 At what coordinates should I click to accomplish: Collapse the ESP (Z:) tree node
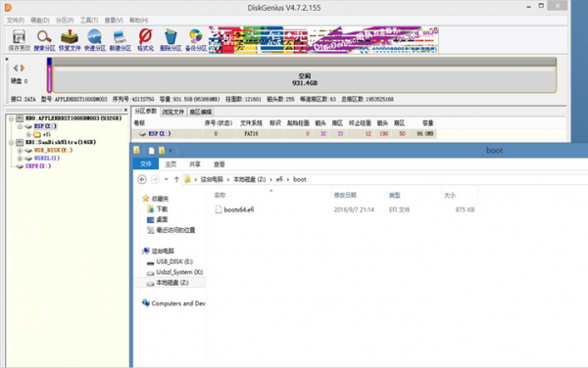coord(20,126)
